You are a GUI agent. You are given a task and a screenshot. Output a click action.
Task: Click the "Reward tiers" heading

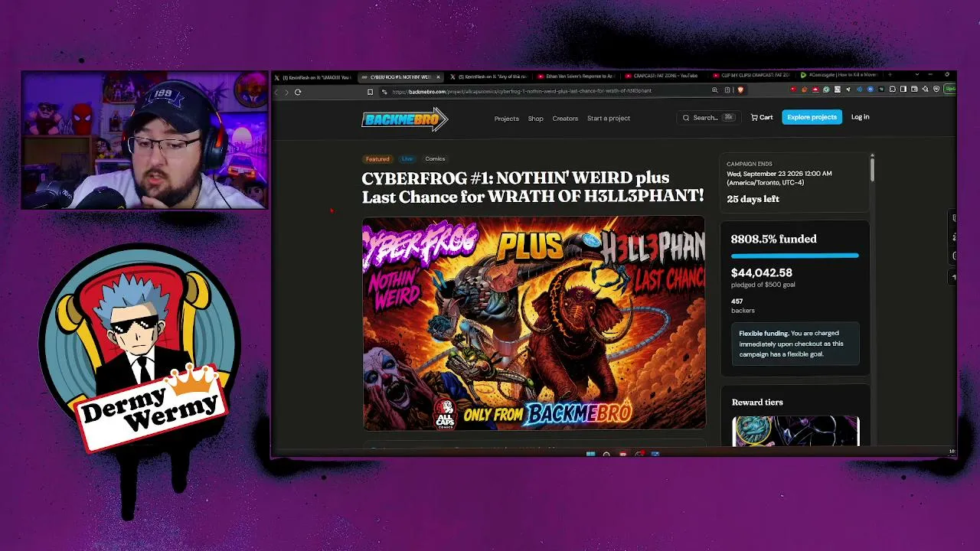coord(757,403)
